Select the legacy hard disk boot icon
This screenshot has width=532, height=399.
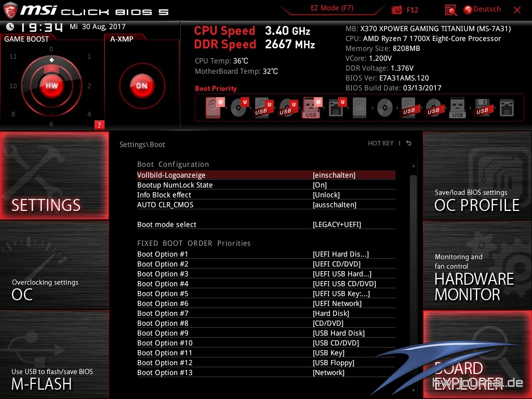point(360,108)
